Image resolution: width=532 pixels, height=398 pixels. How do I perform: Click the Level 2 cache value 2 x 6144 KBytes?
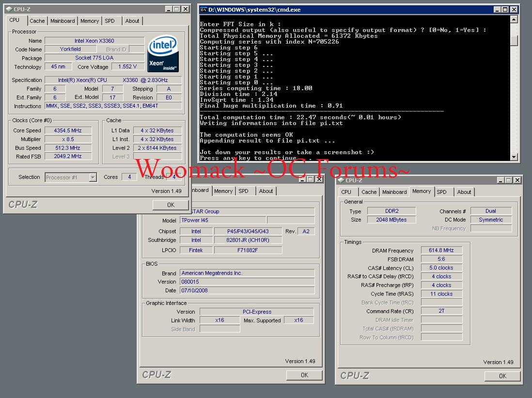157,148
